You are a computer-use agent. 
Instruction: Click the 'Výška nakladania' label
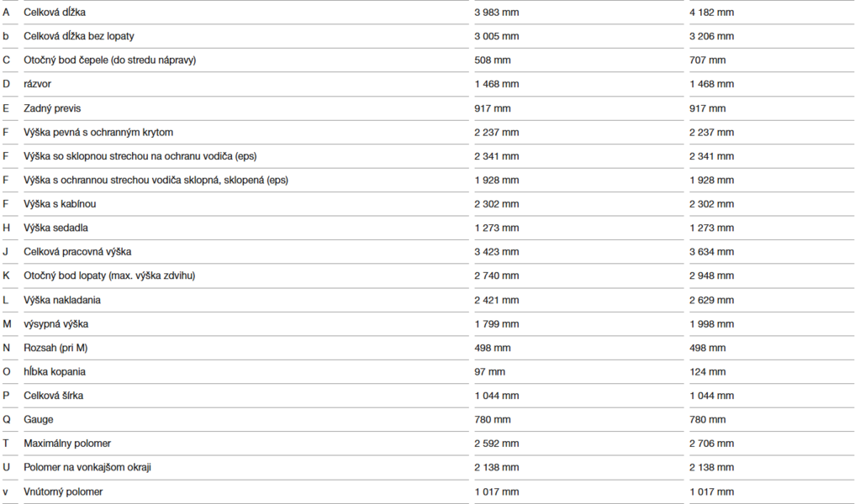(x=61, y=300)
